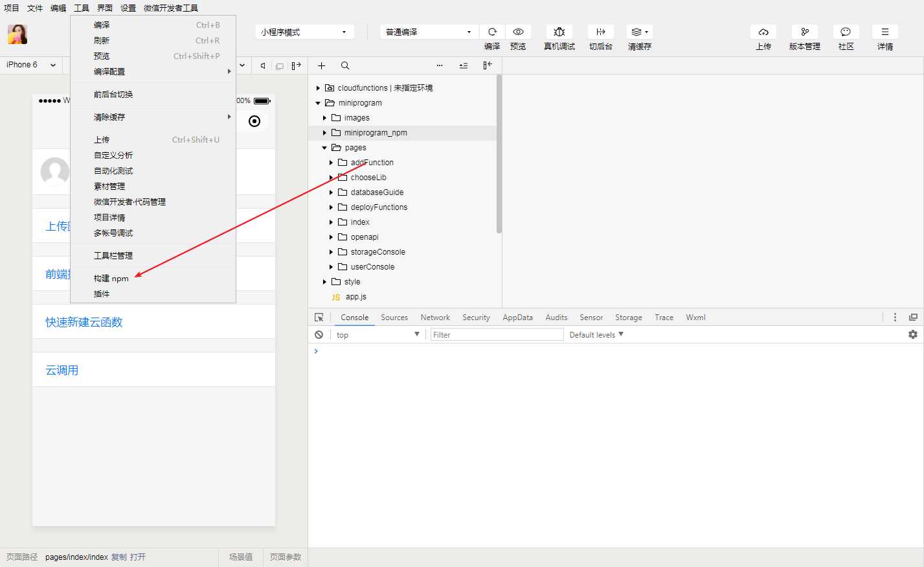Open the iPhone 6 device dropdown

(x=30, y=65)
